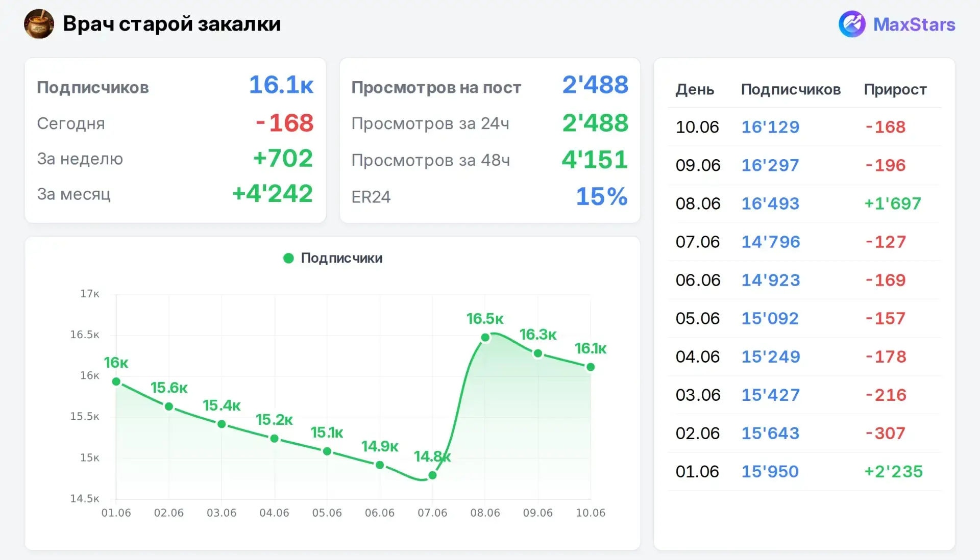Click the 15'643 subscribers cell
This screenshot has width=980, height=560.
[770, 433]
